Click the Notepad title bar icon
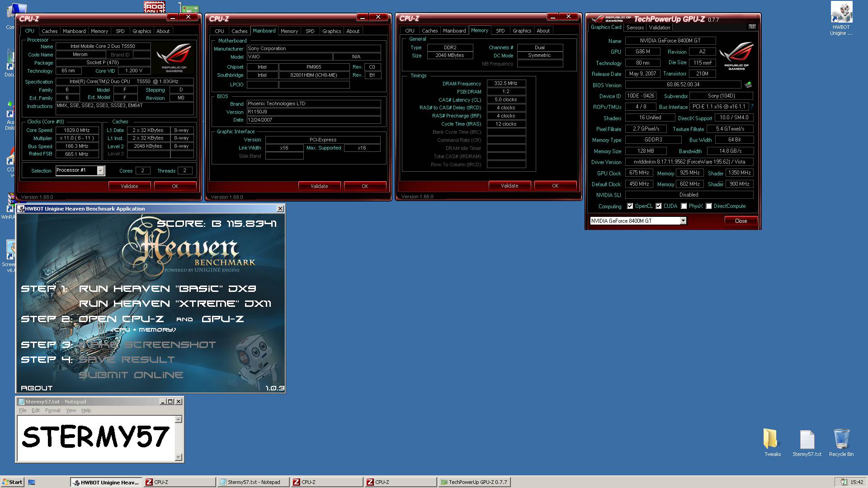This screenshot has height=488, width=868. [x=21, y=401]
